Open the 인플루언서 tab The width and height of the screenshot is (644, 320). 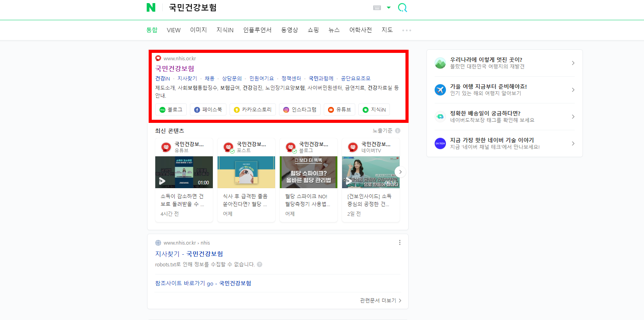[x=257, y=30]
